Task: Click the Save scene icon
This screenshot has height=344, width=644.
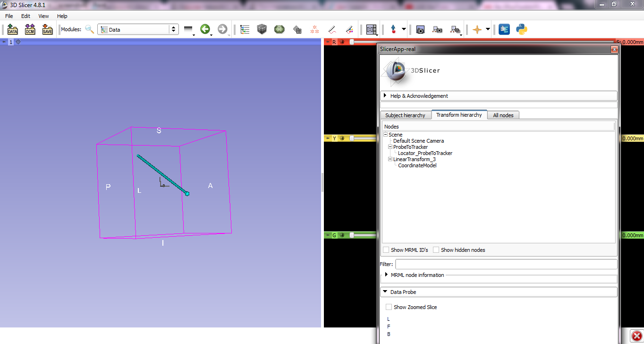Action: pyautogui.click(x=47, y=29)
